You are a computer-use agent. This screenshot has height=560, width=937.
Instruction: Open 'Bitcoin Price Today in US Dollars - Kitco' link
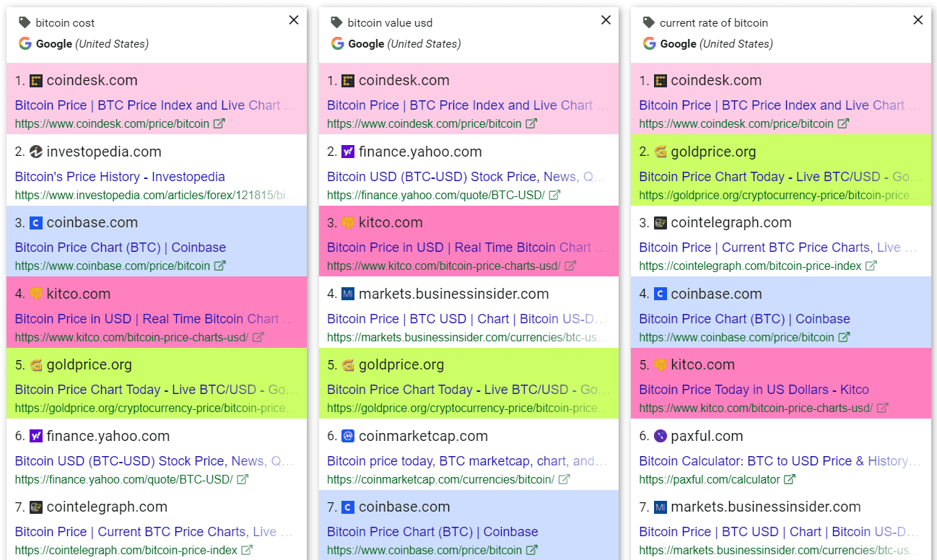click(x=754, y=390)
